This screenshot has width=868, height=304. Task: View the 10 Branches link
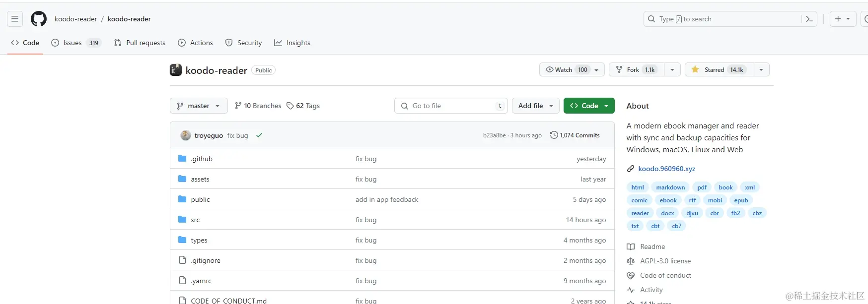[x=258, y=106]
